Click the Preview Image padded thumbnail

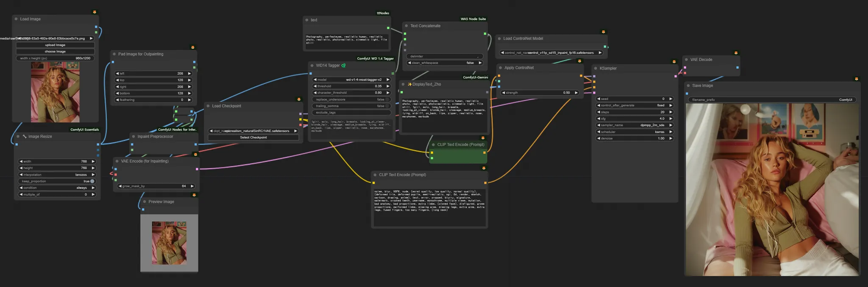(x=169, y=243)
